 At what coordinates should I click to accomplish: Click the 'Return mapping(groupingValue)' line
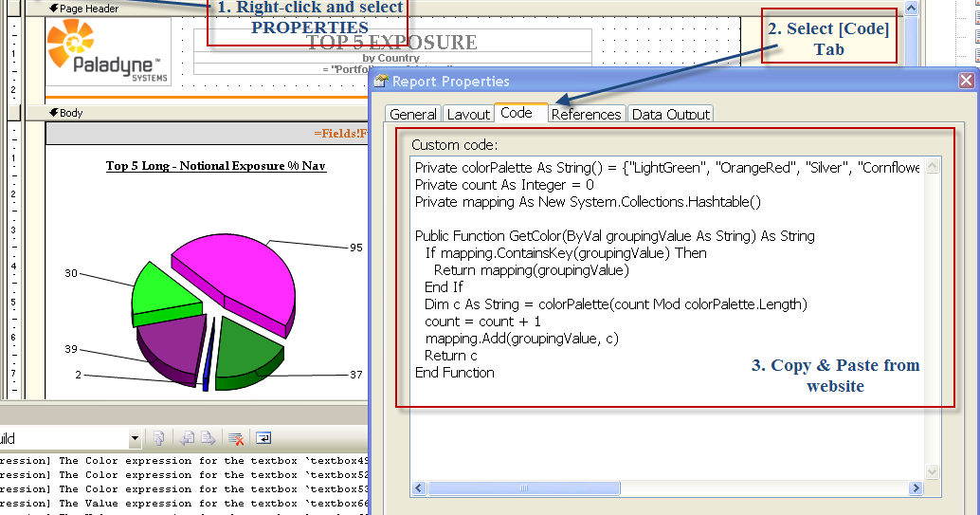532,270
